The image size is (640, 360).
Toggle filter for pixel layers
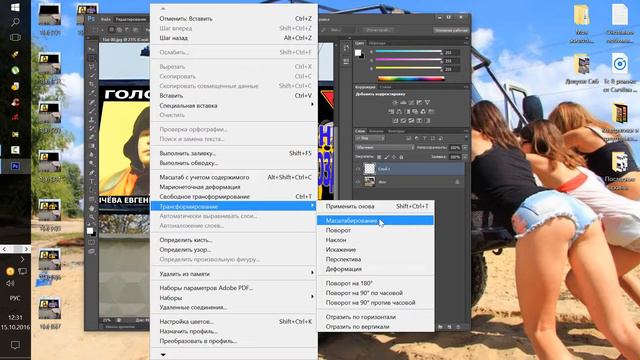[409, 138]
